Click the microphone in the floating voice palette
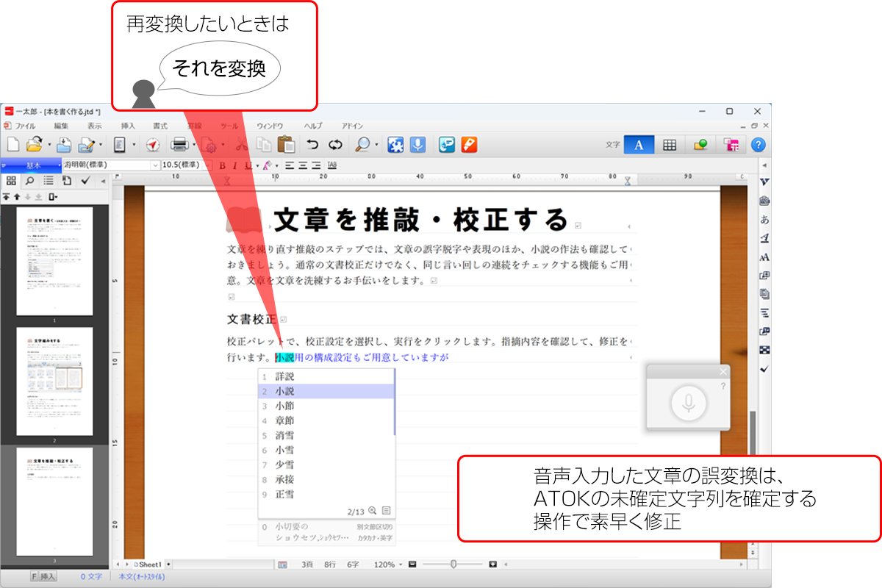882x588 pixels. 688,403
